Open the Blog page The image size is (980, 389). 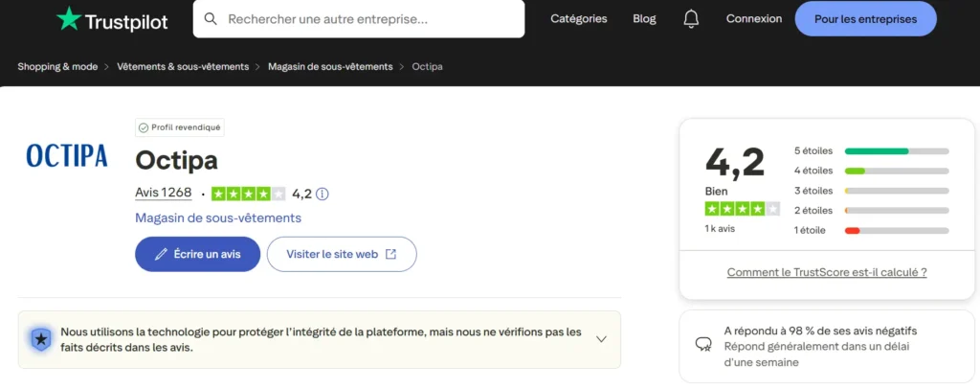(x=644, y=19)
